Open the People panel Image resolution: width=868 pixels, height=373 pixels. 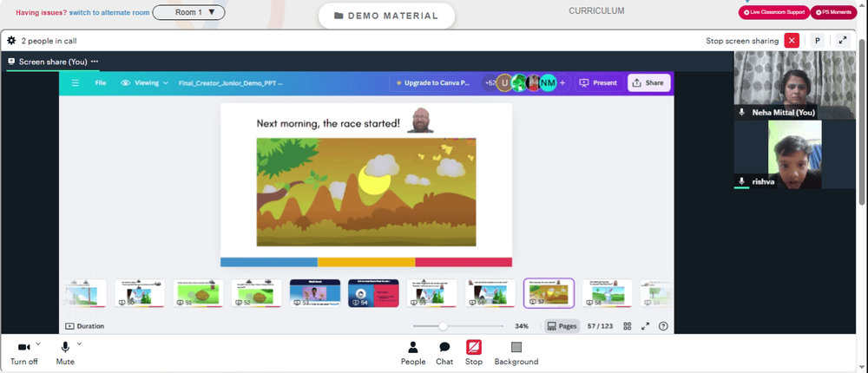coord(413,354)
